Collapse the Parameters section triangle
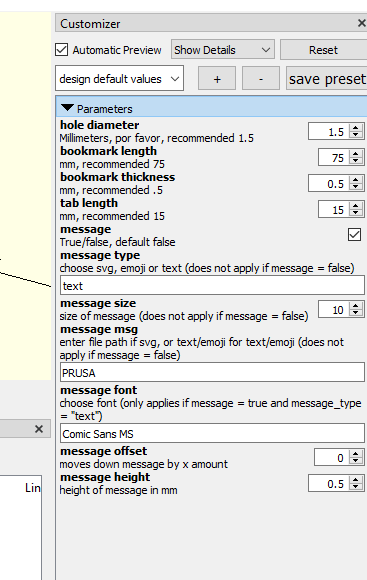The width and height of the screenshot is (367, 580). point(68,108)
